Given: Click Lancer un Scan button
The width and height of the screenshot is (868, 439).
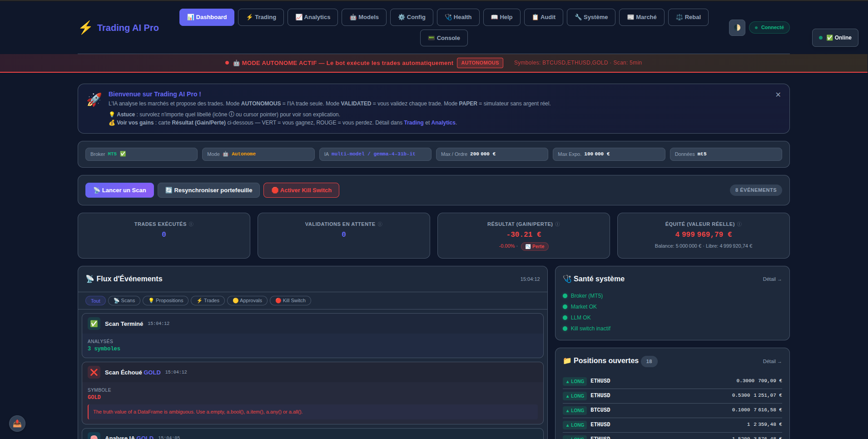Looking at the screenshot, I should pos(119,190).
